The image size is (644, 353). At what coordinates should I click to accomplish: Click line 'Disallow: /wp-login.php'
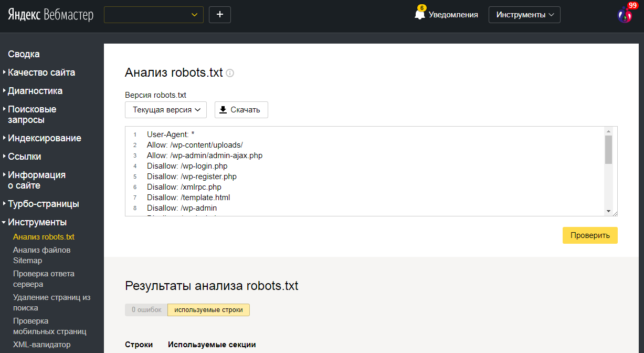click(x=187, y=166)
